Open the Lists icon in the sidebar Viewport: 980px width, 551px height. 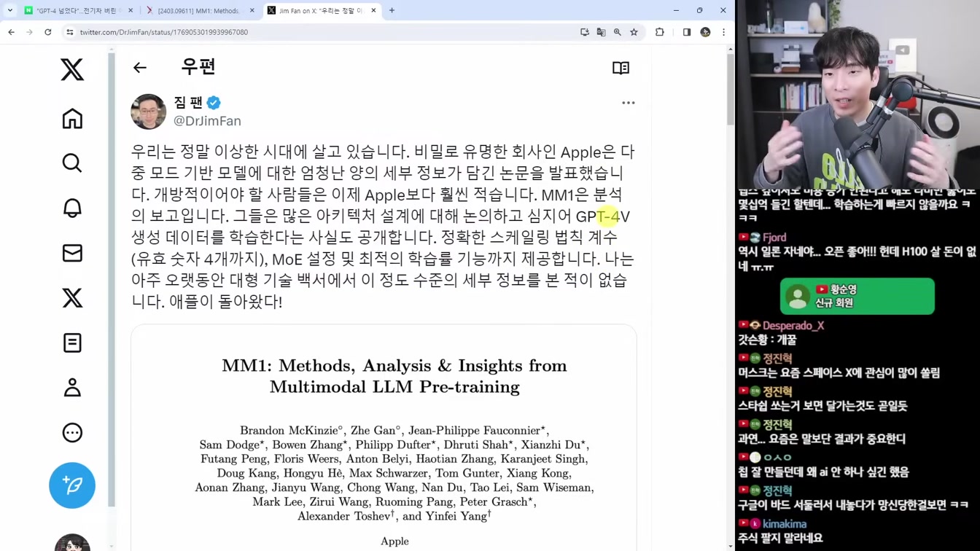pyautogui.click(x=72, y=343)
